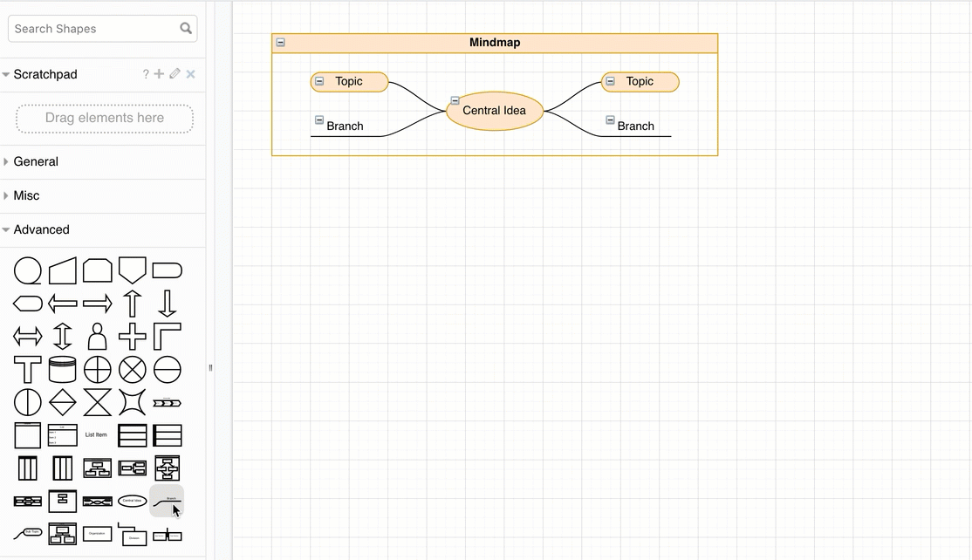Click the Scratchpad plus button
This screenshot has width=972, height=560.
[159, 74]
